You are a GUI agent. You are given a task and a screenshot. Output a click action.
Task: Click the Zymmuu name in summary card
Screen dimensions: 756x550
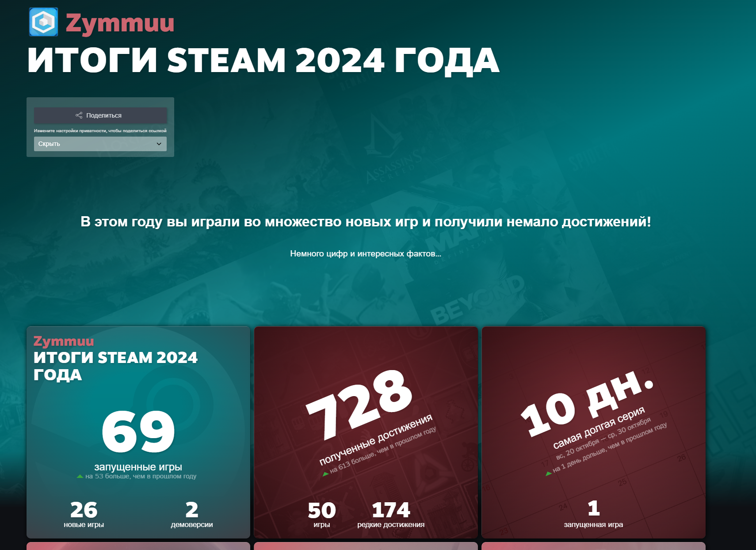coord(64,341)
